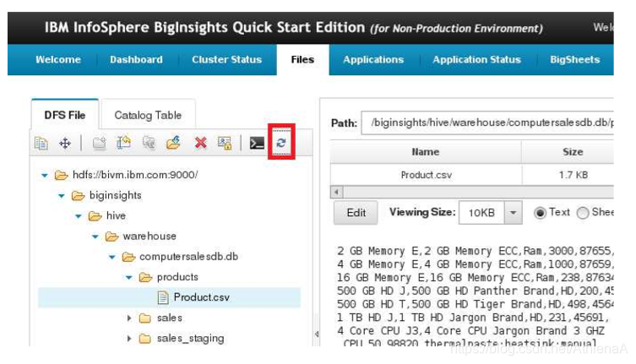Select the DFS File tab
The width and height of the screenshot is (636, 364).
pos(65,115)
